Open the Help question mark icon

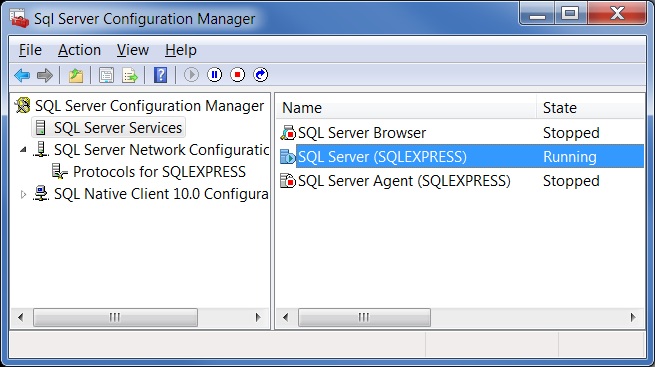[x=160, y=75]
